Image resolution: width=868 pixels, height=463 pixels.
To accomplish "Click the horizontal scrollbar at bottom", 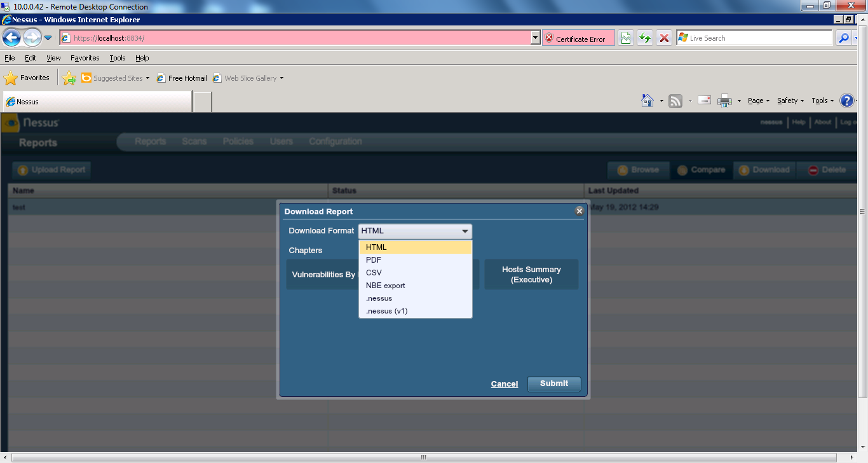I will [x=423, y=457].
